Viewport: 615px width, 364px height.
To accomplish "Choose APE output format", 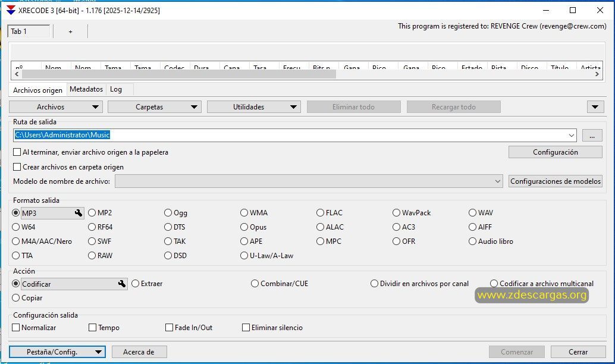I will pyautogui.click(x=244, y=241).
